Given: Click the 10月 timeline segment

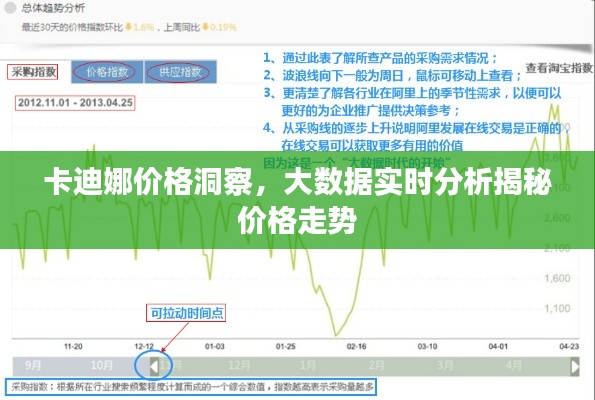Looking at the screenshot, I should [x=102, y=366].
